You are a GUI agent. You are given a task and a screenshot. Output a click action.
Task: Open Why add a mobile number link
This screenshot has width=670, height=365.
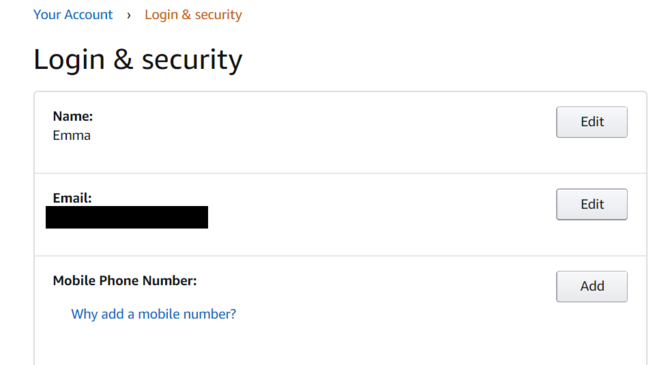click(153, 314)
